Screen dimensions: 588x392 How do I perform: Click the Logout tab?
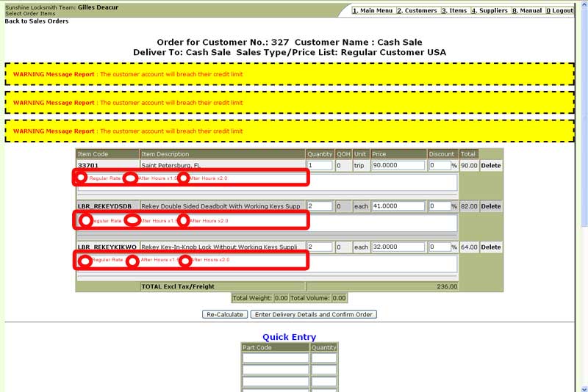[559, 10]
